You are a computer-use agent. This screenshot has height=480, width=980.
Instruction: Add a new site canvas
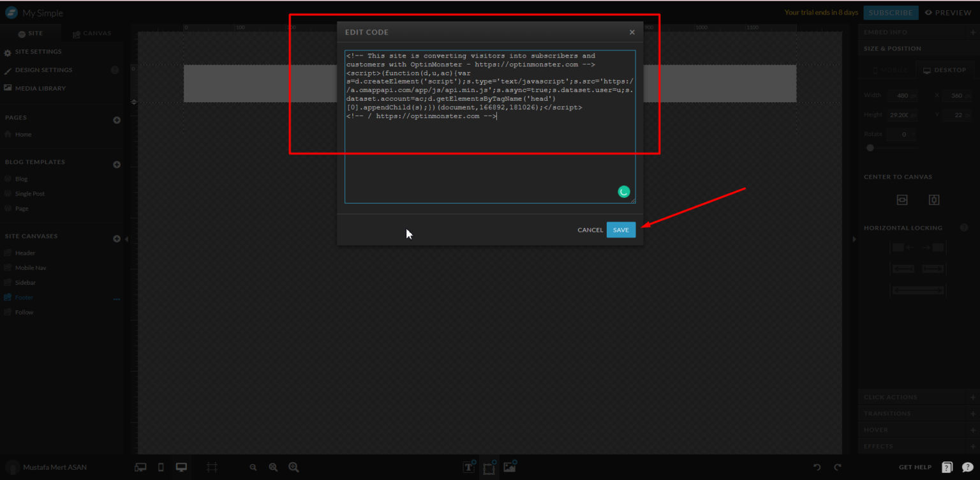coord(117,239)
